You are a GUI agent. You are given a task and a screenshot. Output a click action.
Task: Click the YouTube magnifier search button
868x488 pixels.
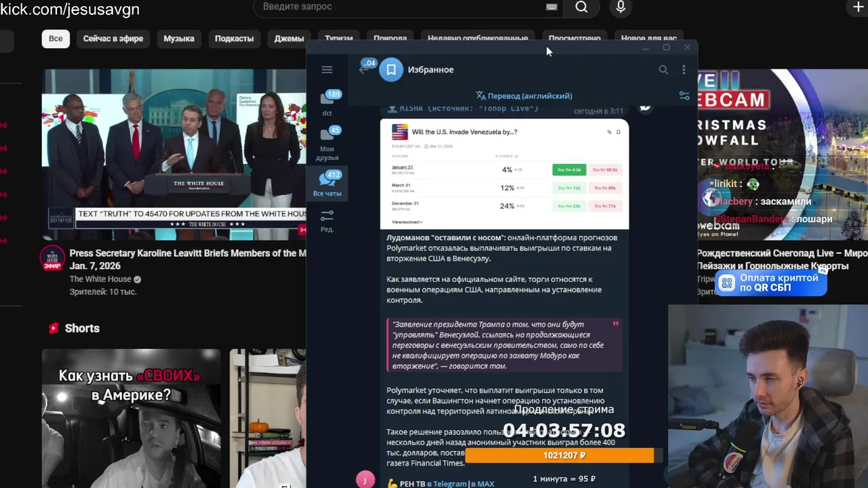click(x=581, y=7)
